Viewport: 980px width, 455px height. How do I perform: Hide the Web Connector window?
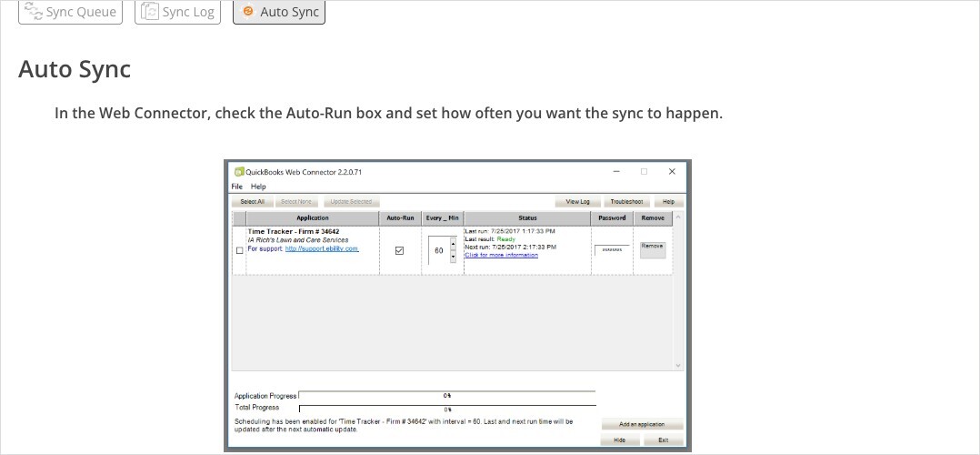pos(619,440)
